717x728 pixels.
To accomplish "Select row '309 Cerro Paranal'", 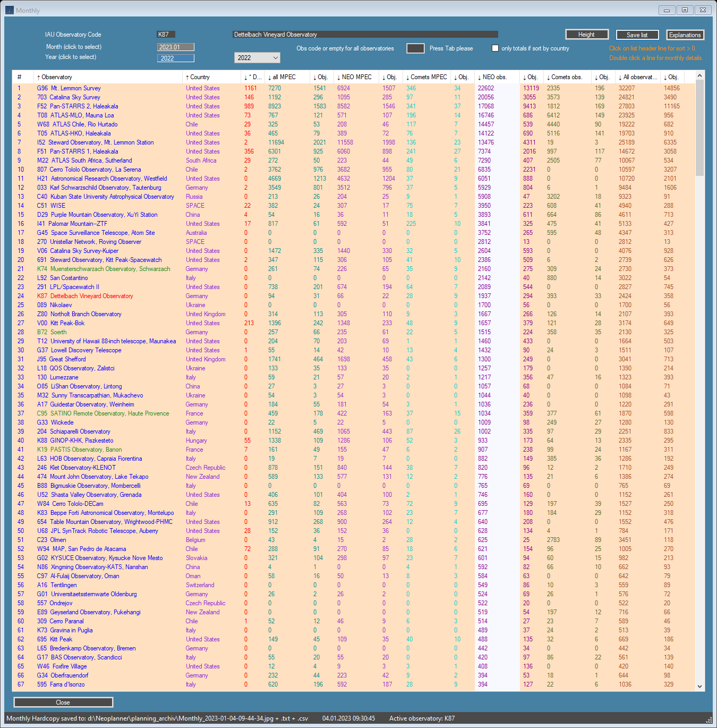I will click(353, 621).
